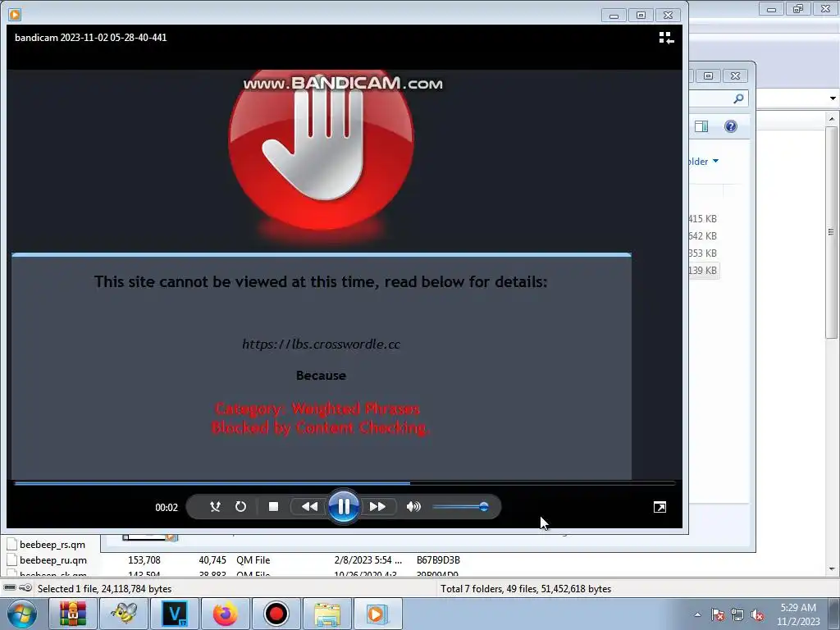
Task: Switch to Library with the grid icon
Action: [666, 38]
